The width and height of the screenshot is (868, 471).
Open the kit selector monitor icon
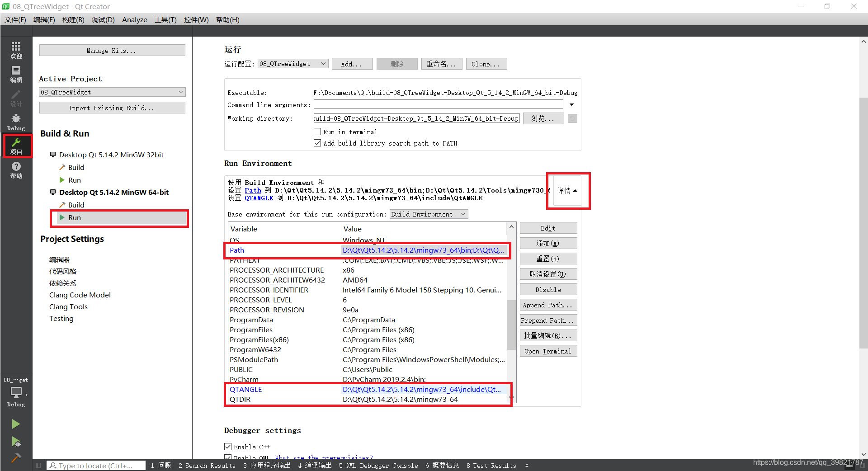[x=16, y=392]
